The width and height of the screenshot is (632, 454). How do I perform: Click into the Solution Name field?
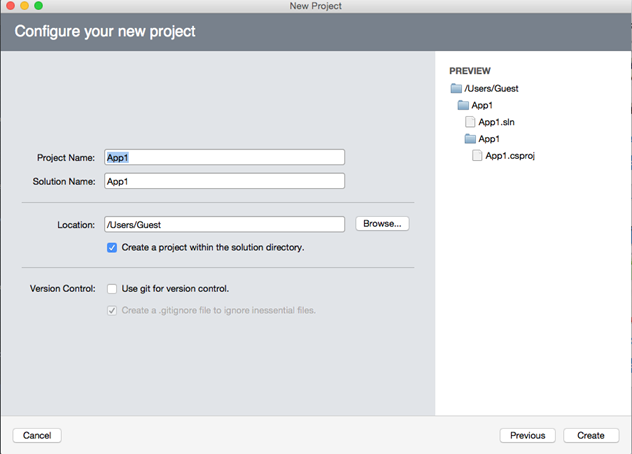[x=224, y=181]
